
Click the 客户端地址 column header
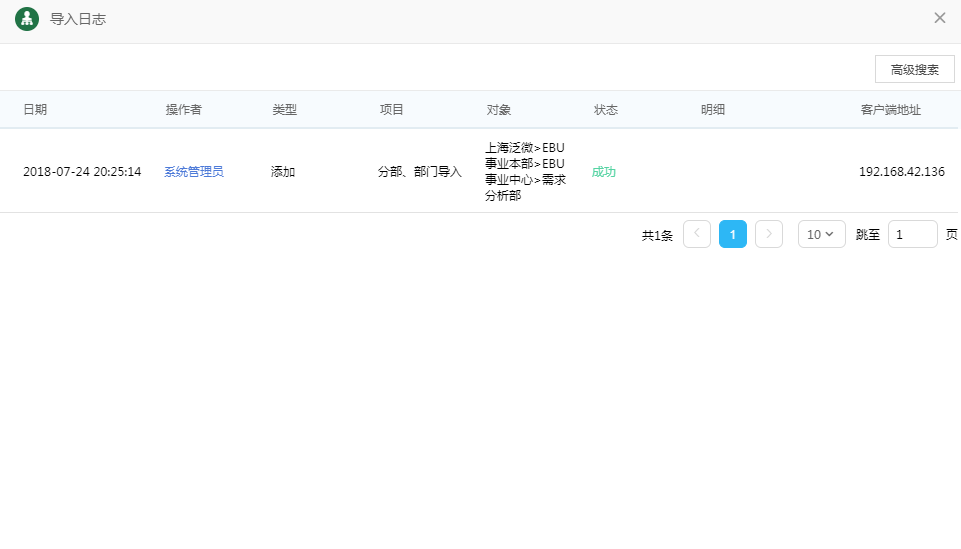pyautogui.click(x=890, y=110)
